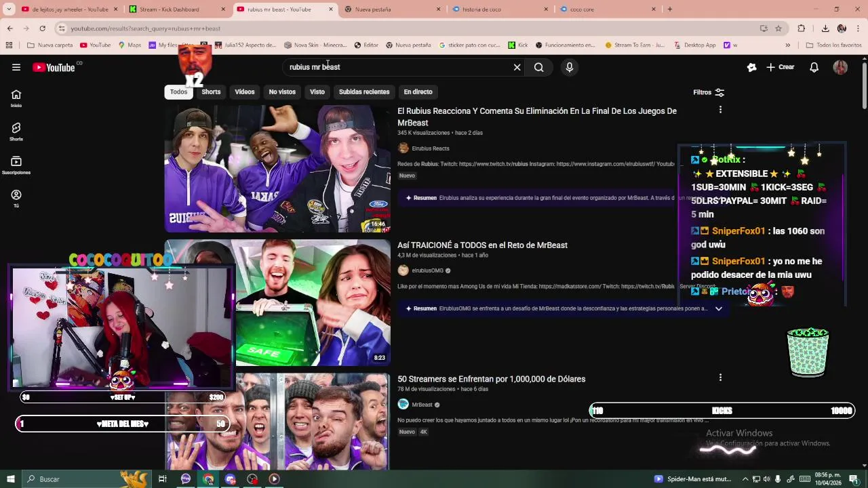Open title 'El Rubius Reacciona Y Comenta'
868x488 pixels.
pyautogui.click(x=537, y=117)
